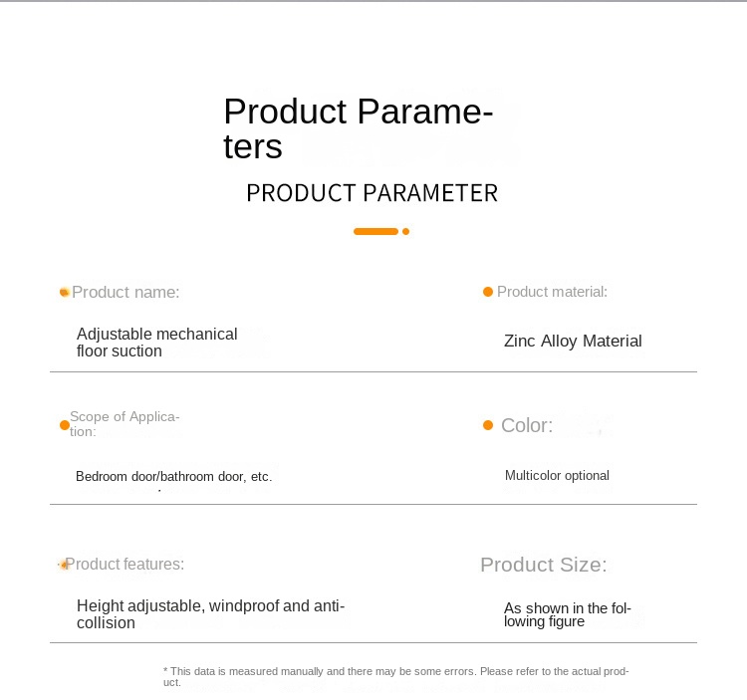
Task: Click the orange pill-shaped divider bar
Action: 375,231
